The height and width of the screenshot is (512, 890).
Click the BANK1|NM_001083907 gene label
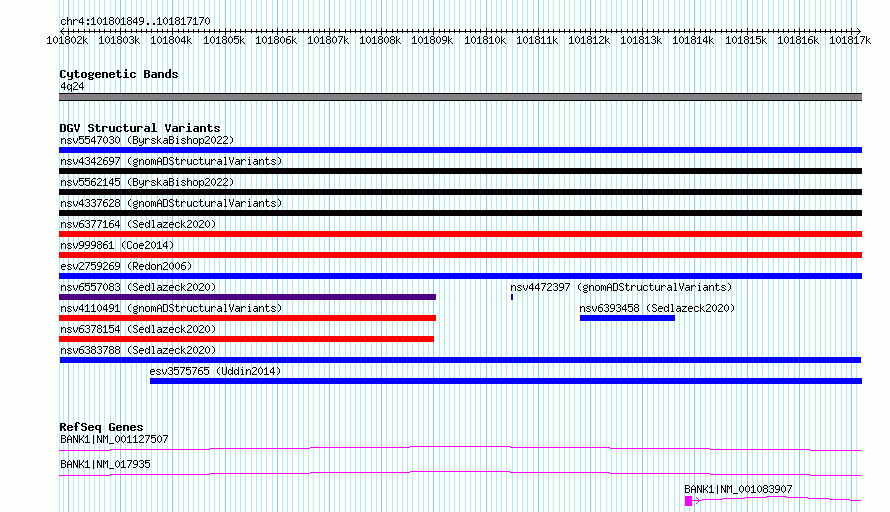click(738, 489)
